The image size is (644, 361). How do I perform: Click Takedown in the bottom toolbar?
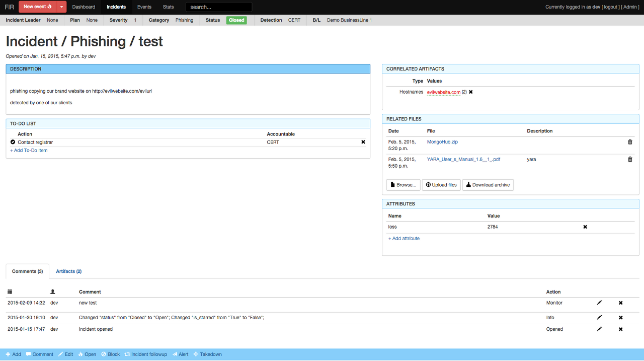[208, 354]
